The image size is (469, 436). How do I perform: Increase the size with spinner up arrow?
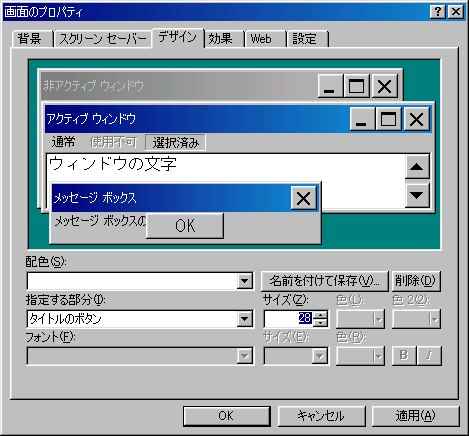[x=320, y=315]
